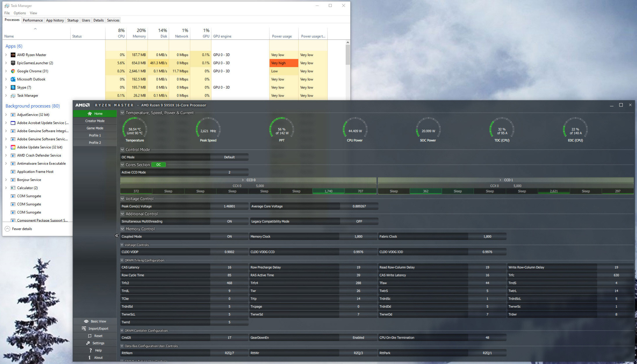Screen dimensions: 637x364
Task: Click the Reset icon in sidebar
Action: (x=90, y=336)
